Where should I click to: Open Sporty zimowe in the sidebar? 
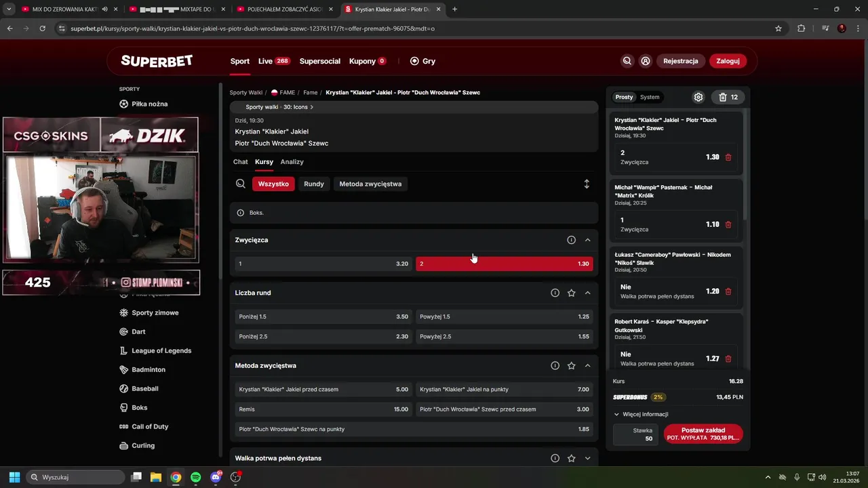pyautogui.click(x=149, y=312)
